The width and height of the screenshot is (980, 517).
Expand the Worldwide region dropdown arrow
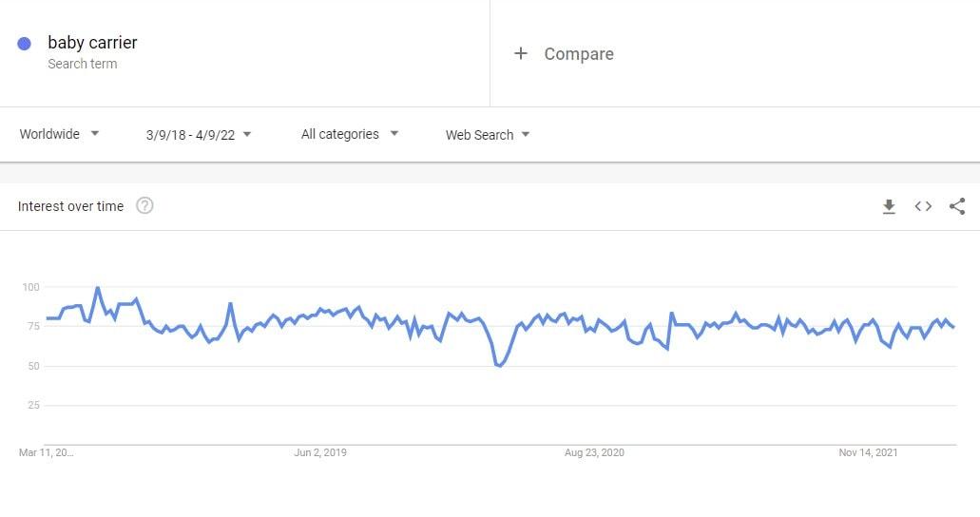pyautogui.click(x=94, y=133)
